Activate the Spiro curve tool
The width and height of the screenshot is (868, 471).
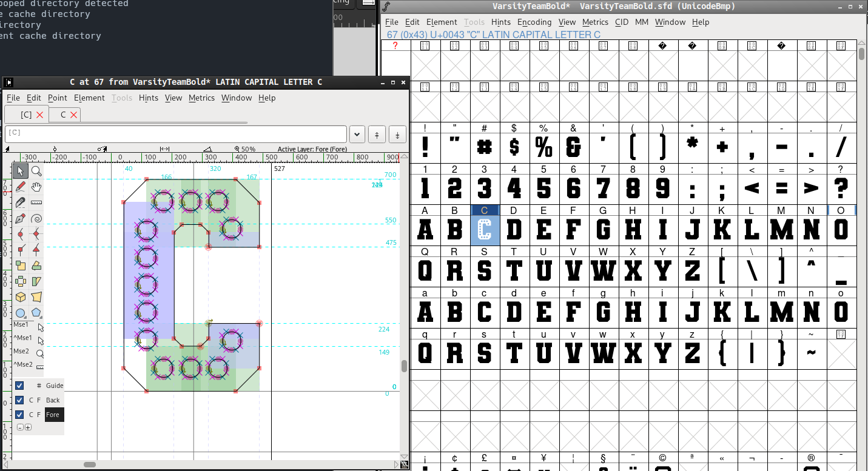click(36, 218)
